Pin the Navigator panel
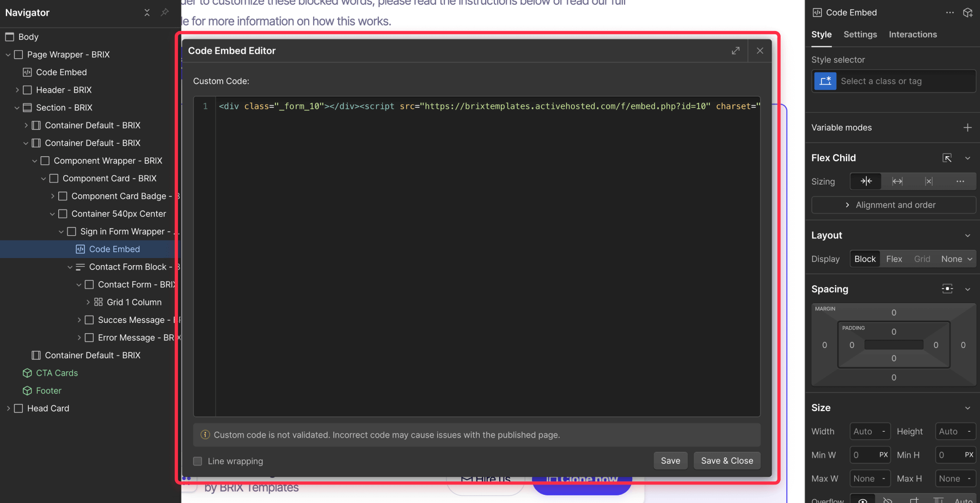This screenshot has height=503, width=980. point(164,13)
